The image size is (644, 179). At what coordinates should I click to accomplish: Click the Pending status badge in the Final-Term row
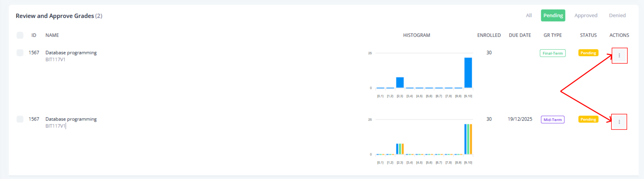pyautogui.click(x=588, y=53)
